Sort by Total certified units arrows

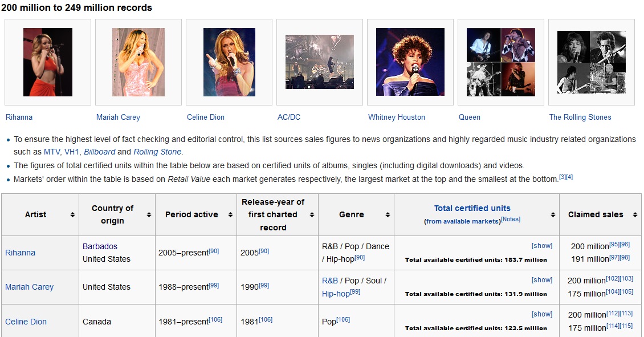point(553,215)
